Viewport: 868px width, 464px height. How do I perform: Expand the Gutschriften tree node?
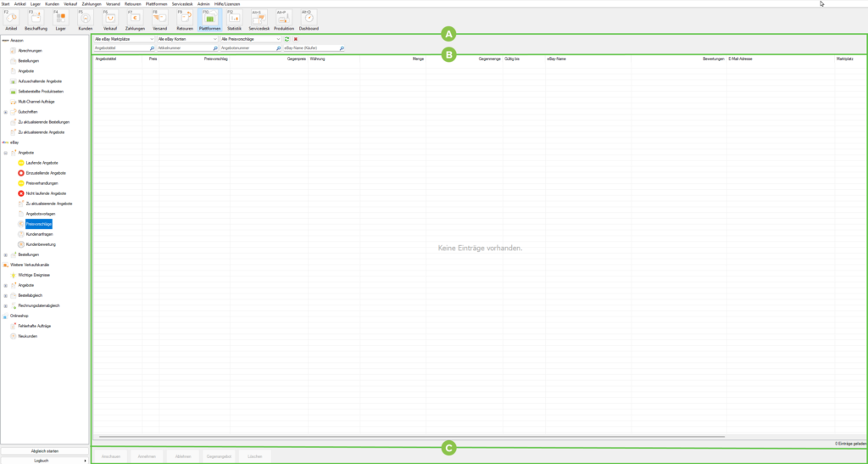point(5,112)
